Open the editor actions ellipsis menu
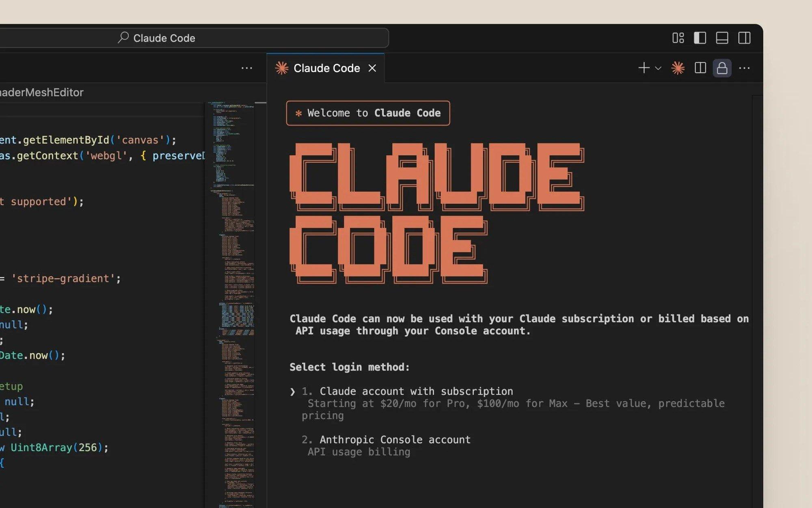The width and height of the screenshot is (812, 508). [x=247, y=68]
